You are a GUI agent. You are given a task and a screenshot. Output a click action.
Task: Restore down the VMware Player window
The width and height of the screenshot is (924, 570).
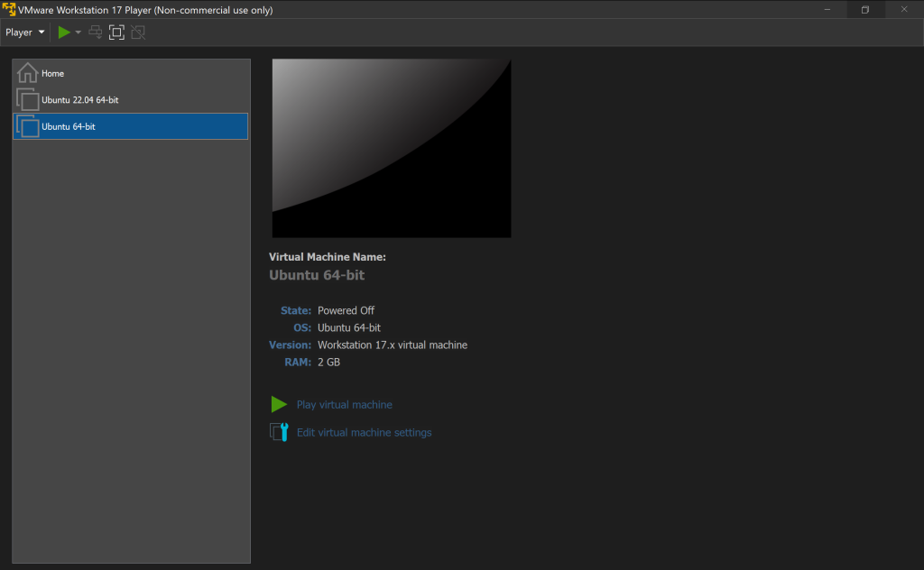pos(865,9)
